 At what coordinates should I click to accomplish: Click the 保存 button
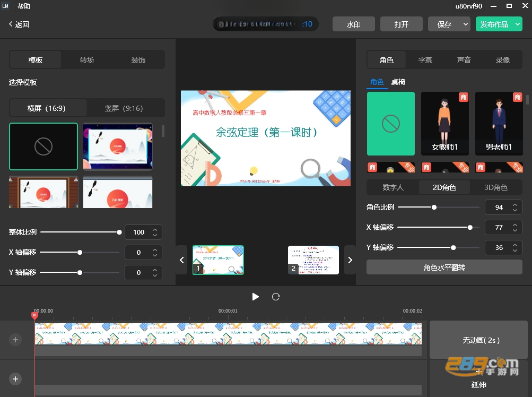click(x=444, y=24)
